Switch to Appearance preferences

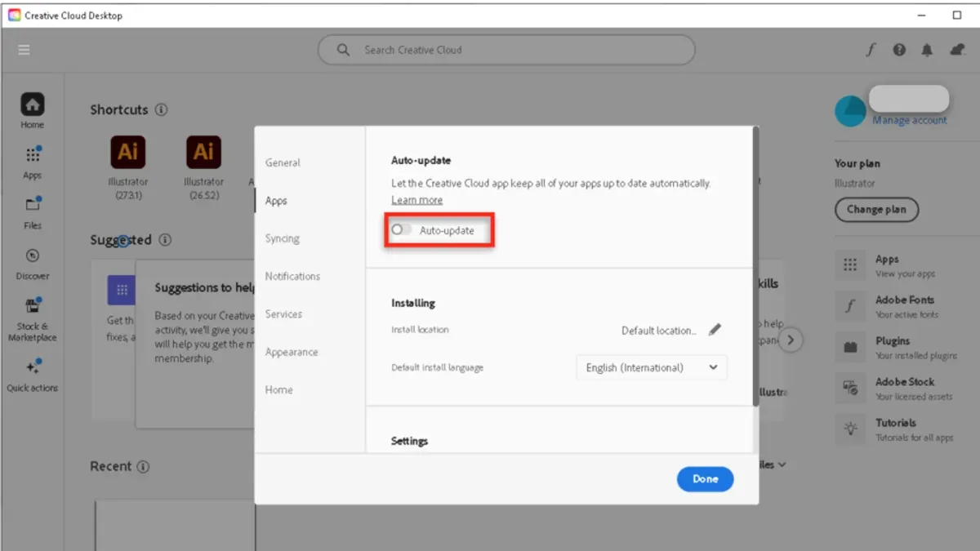(x=292, y=352)
